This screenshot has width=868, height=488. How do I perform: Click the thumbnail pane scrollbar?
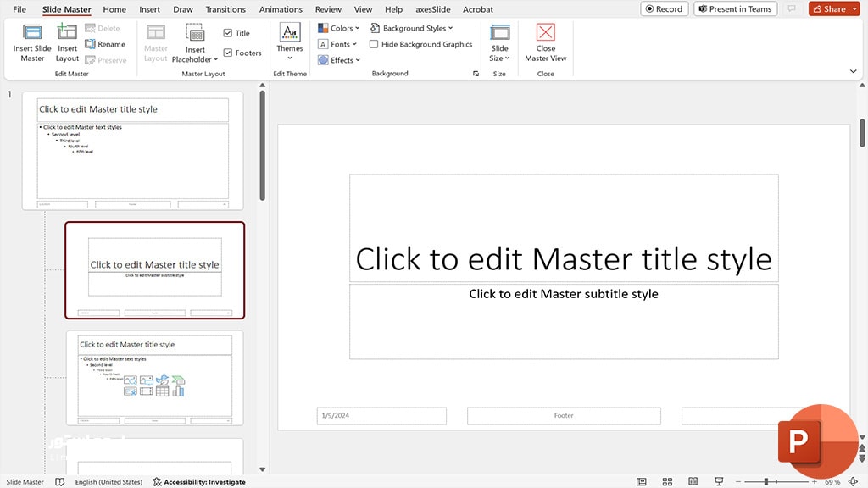263,146
